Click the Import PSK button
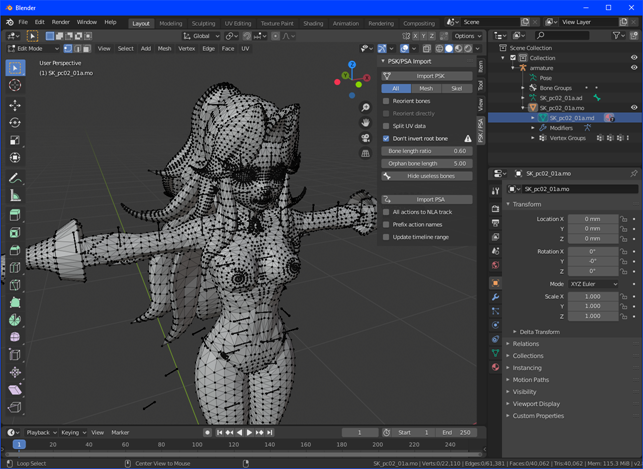Image resolution: width=643 pixels, height=469 pixels. [427, 76]
